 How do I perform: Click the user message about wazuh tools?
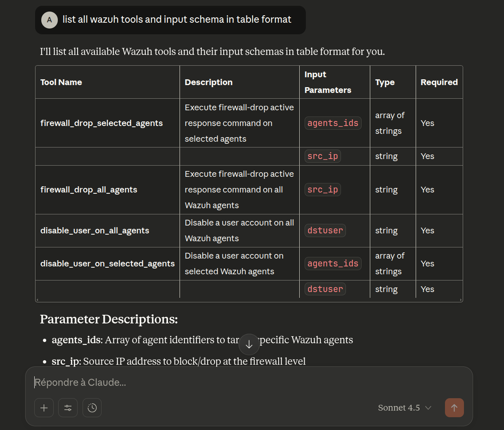point(177,20)
